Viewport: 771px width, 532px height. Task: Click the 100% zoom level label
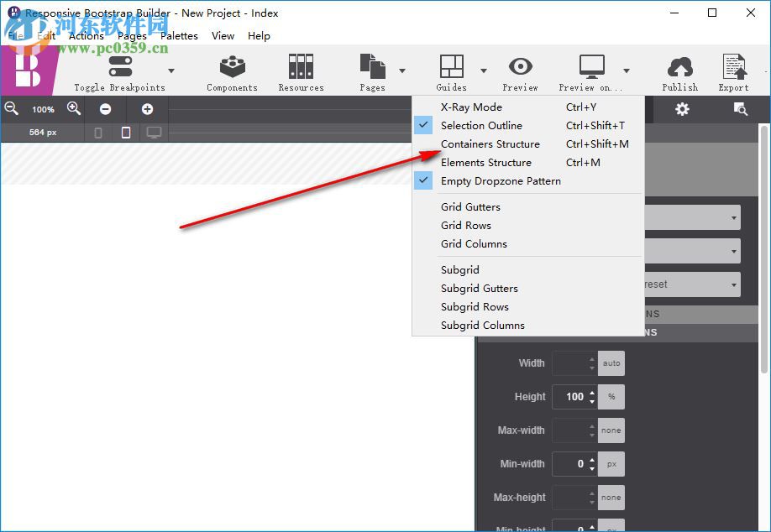click(x=43, y=109)
